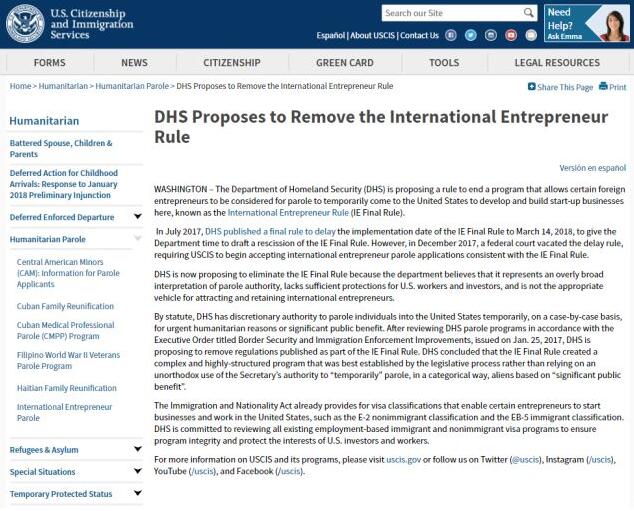Open the CITIZENSHIP menu
The width and height of the screenshot is (634, 511).
(x=232, y=63)
